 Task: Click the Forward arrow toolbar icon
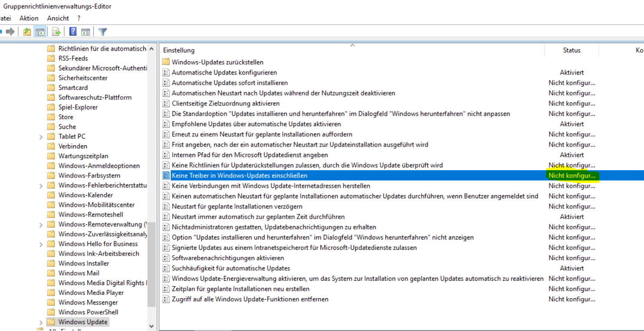[10, 32]
